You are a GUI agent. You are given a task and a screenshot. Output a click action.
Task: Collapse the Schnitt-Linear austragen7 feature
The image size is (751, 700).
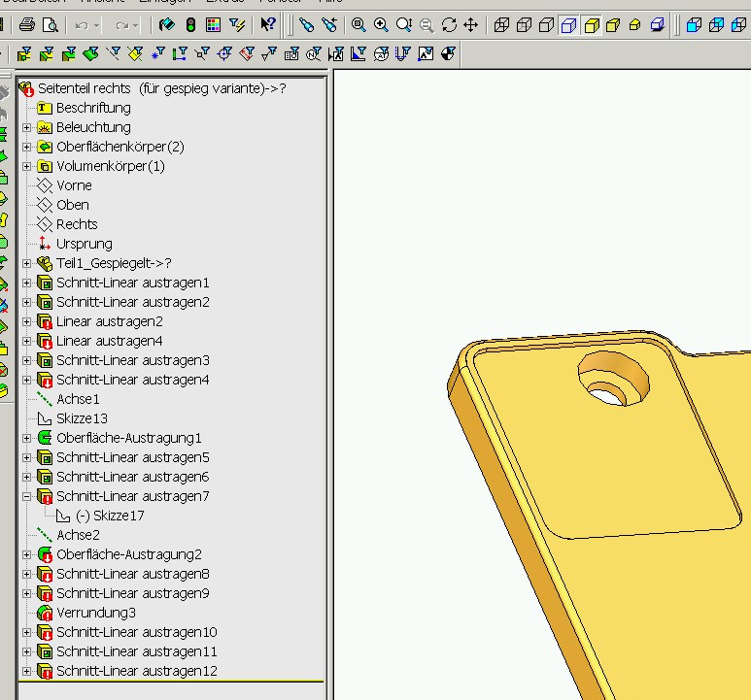27,496
